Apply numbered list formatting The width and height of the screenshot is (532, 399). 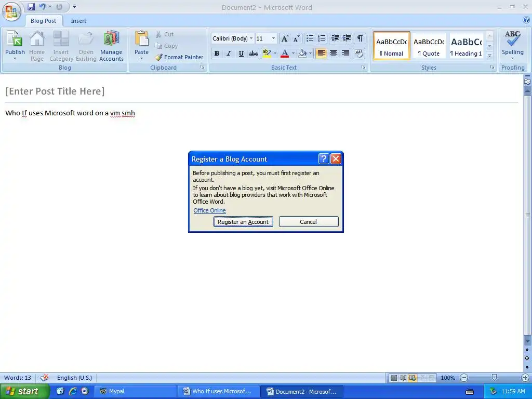coord(321,38)
